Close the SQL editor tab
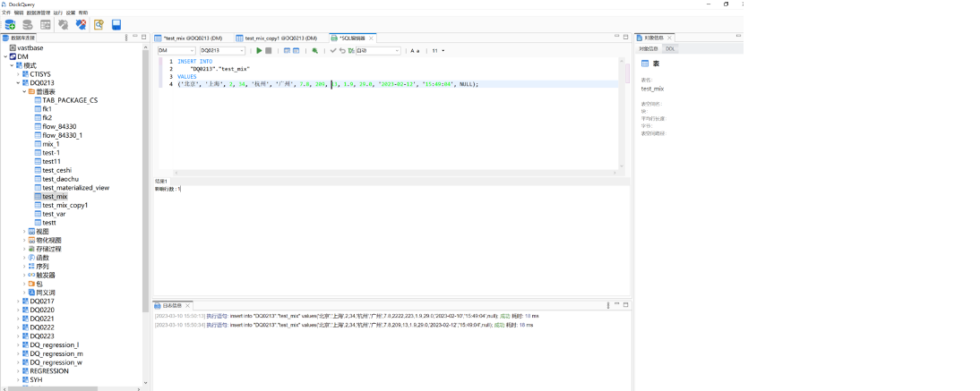Image resolution: width=980 pixels, height=391 pixels. click(371, 38)
